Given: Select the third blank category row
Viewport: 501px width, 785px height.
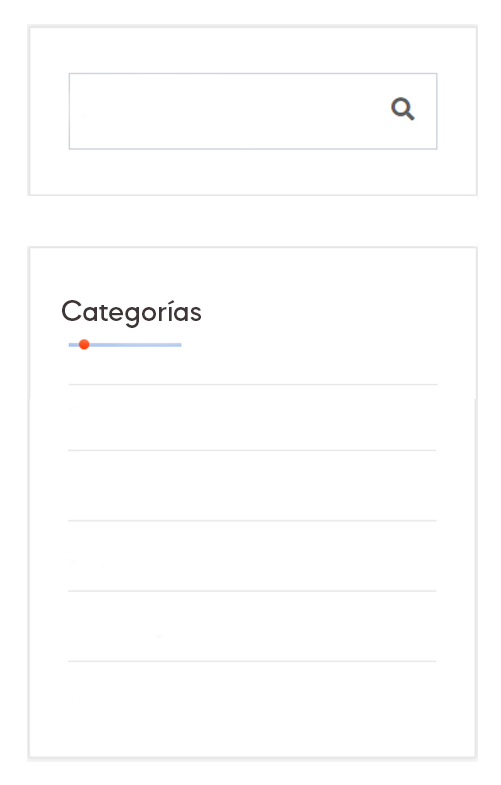Looking at the screenshot, I should (x=252, y=556).
